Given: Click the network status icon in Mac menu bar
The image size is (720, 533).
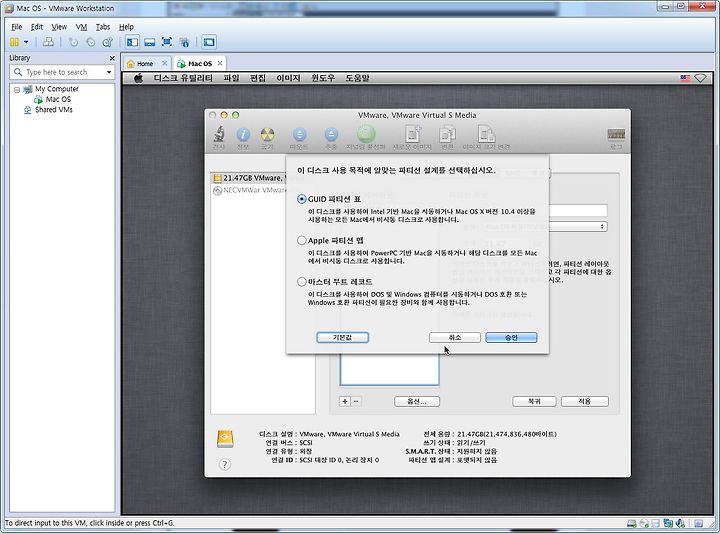Looking at the screenshot, I should 700,78.
